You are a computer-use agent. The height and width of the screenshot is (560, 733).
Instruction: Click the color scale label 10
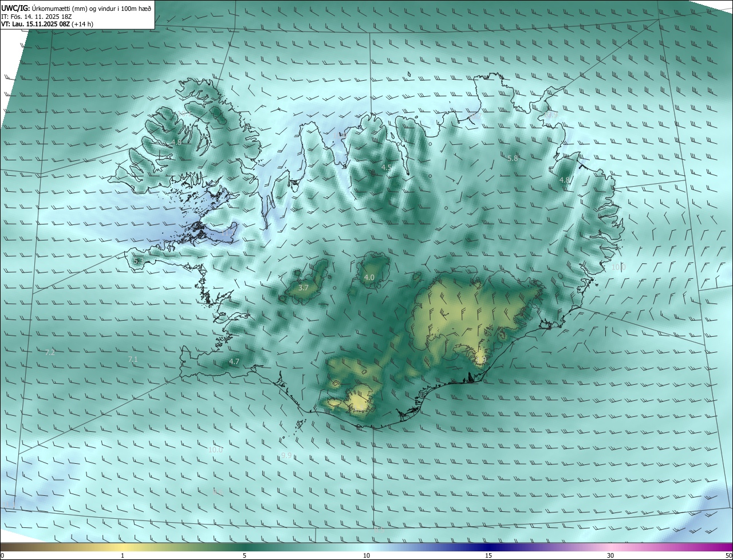click(366, 555)
